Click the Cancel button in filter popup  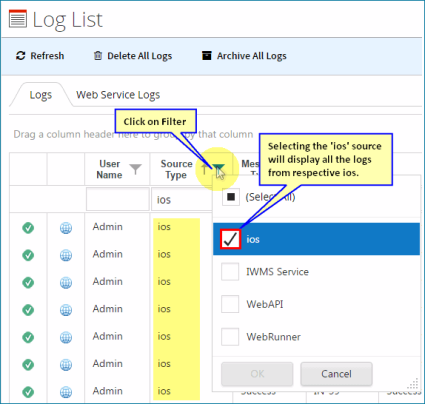(x=336, y=374)
